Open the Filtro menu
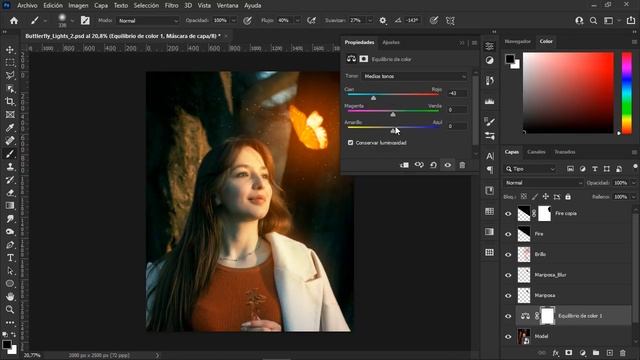The height and width of the screenshot is (360, 640). pos(171,5)
